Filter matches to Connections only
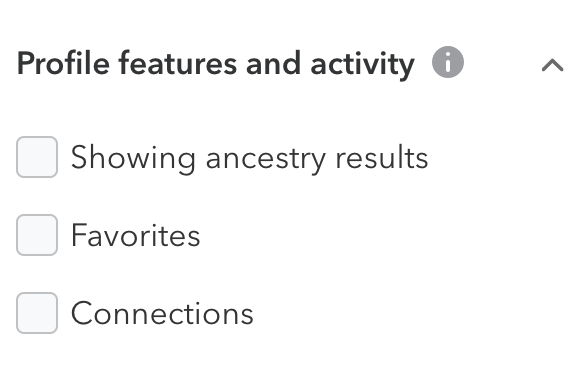 [37, 313]
